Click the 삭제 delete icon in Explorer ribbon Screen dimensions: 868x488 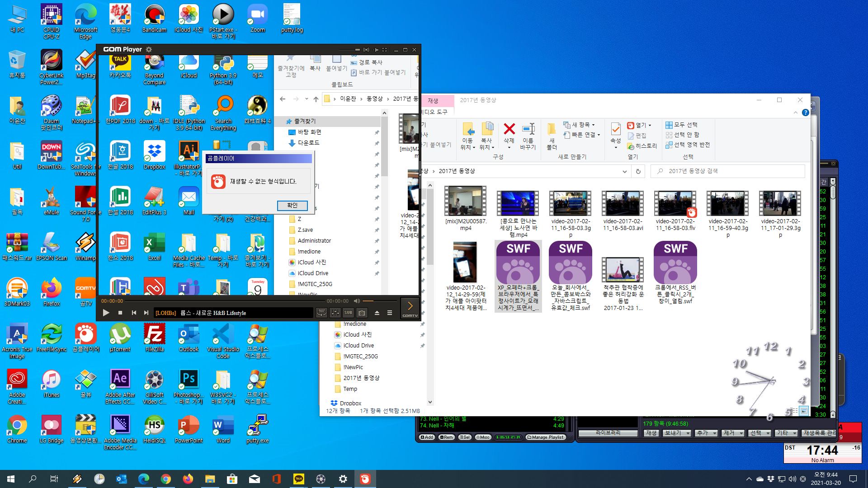(509, 135)
